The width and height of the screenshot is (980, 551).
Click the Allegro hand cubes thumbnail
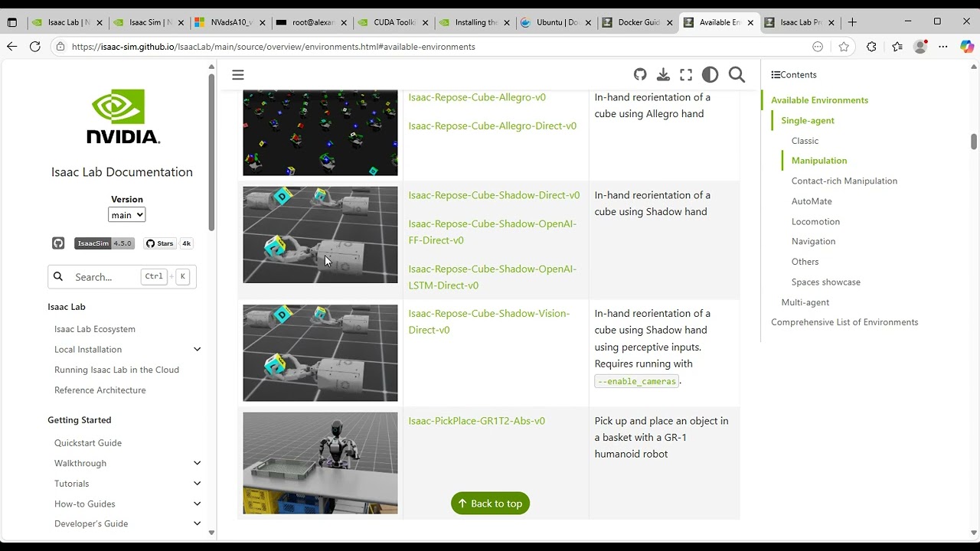pyautogui.click(x=320, y=132)
